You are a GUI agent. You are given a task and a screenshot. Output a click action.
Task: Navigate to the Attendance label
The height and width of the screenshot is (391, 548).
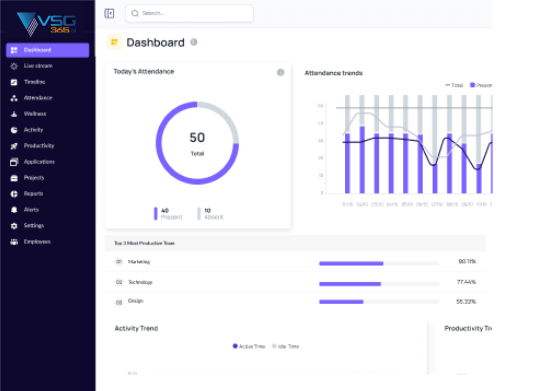tap(38, 98)
